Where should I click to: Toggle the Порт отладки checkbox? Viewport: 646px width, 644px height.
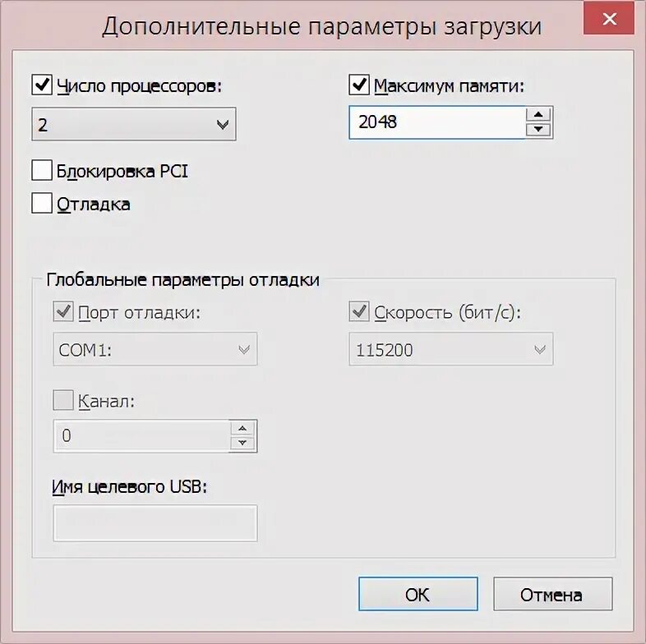pyautogui.click(x=63, y=312)
